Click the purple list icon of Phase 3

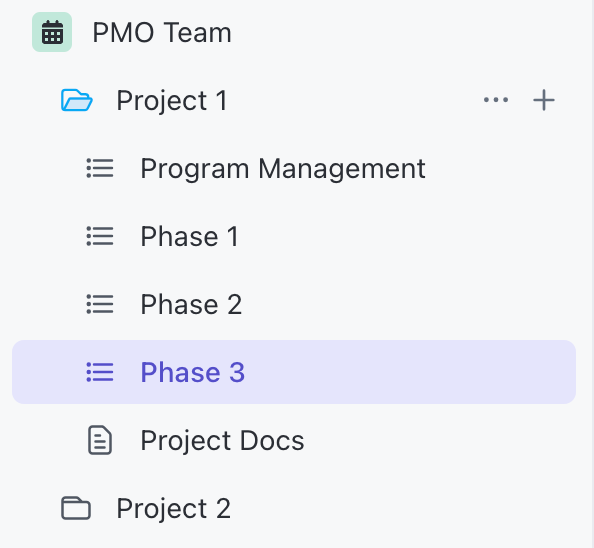click(x=100, y=372)
